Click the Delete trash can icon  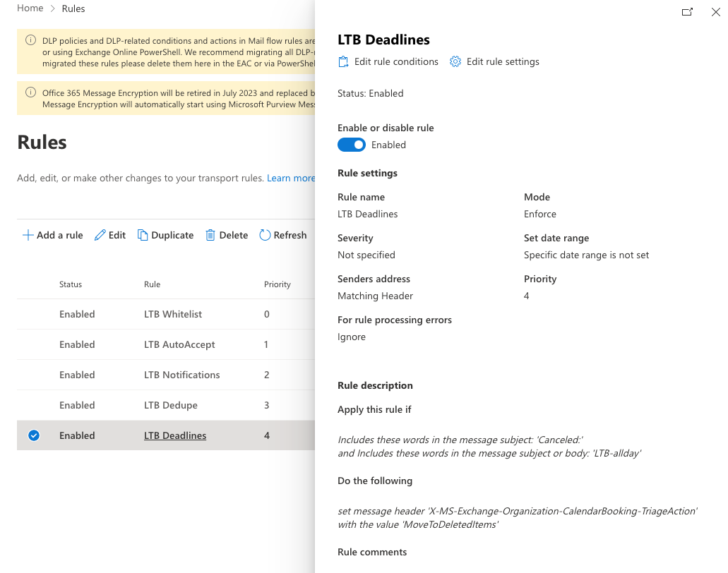[210, 235]
